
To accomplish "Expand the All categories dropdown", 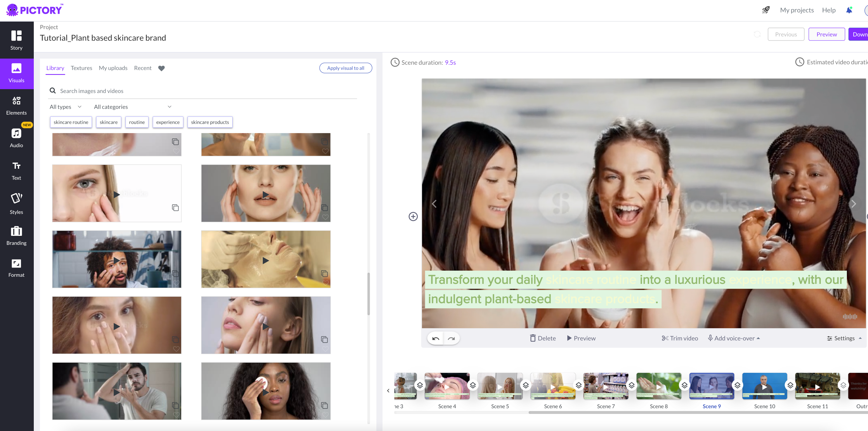I will (133, 107).
